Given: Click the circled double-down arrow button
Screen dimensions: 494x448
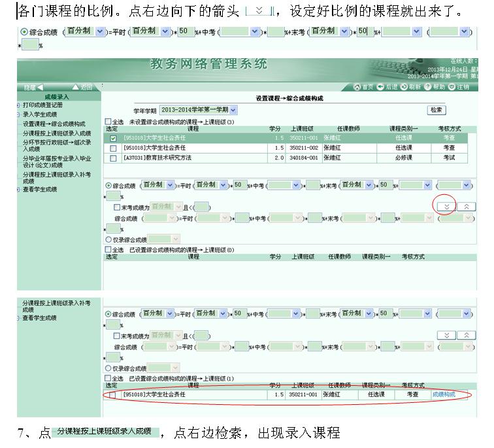Looking at the screenshot, I should (446, 207).
